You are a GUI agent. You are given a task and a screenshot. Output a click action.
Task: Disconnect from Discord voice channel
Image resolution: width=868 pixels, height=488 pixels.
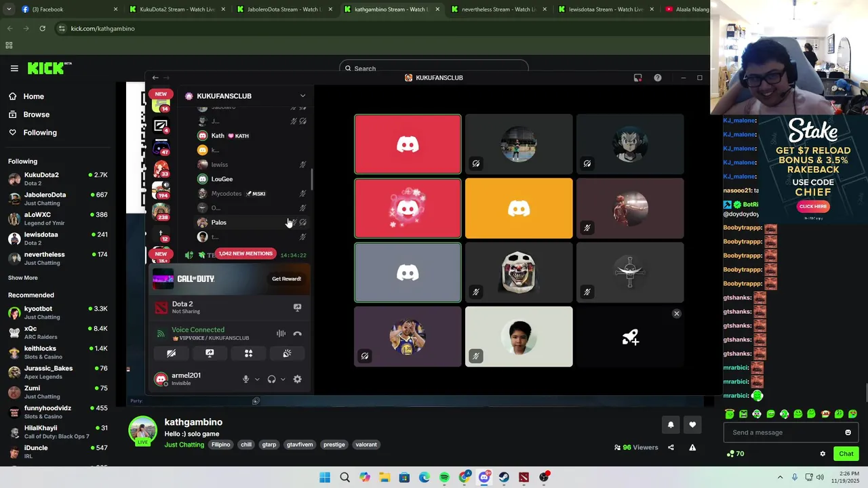(x=297, y=333)
